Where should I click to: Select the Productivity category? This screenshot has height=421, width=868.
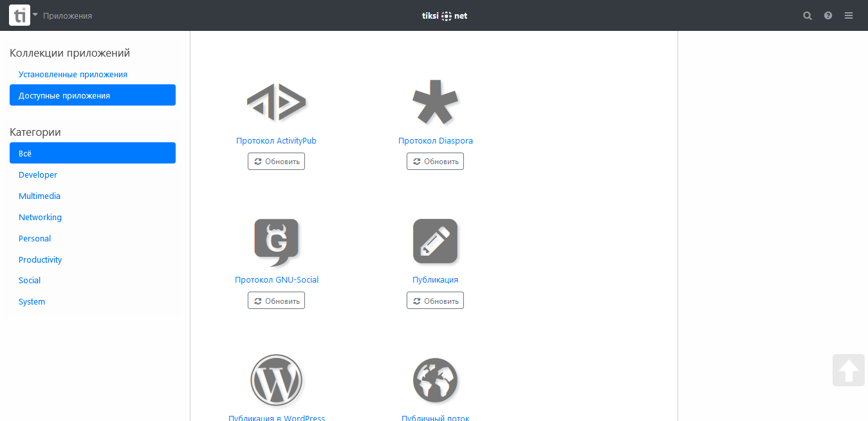click(x=93, y=259)
